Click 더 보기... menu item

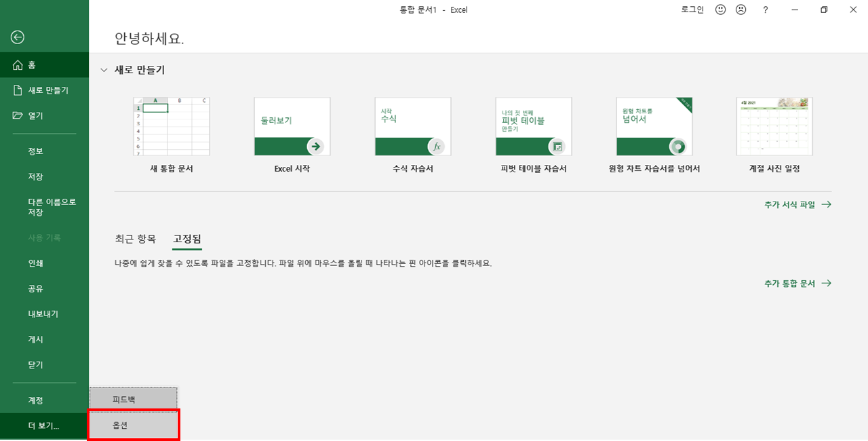(x=44, y=426)
